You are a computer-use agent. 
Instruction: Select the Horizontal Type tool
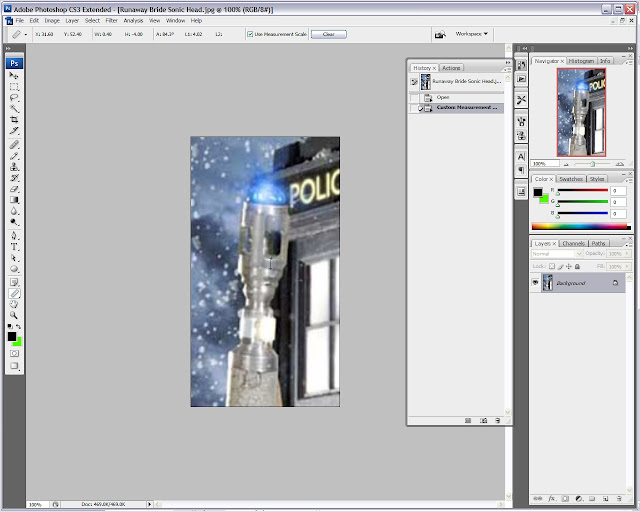point(14,247)
